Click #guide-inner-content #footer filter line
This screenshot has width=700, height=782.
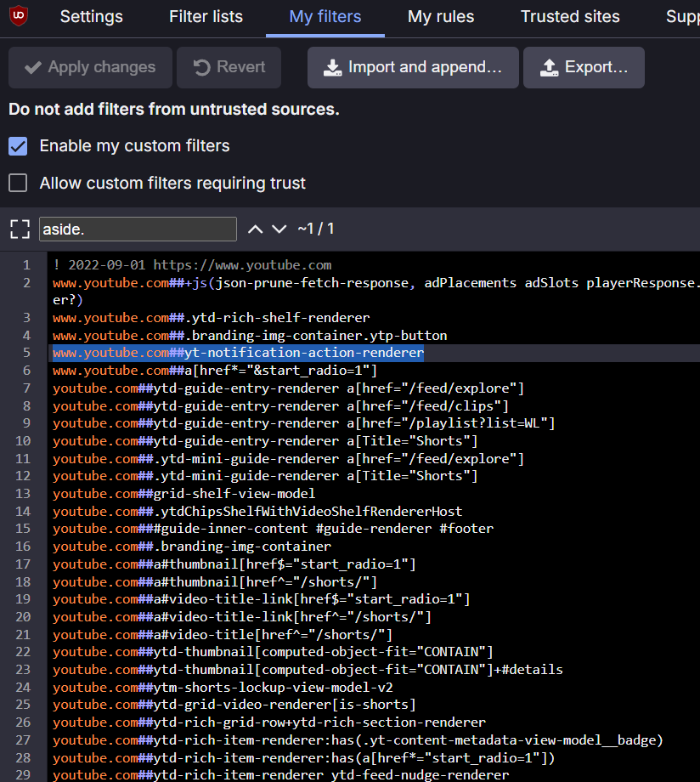(x=274, y=528)
